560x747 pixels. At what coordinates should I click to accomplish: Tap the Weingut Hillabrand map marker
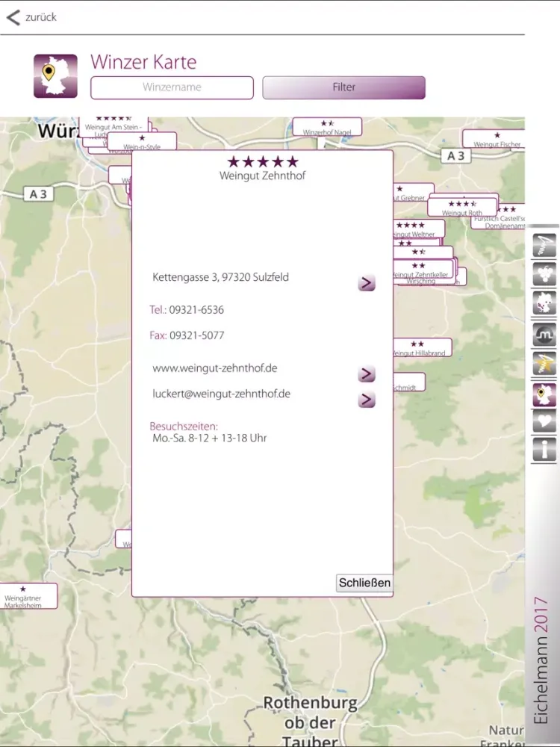coord(421,348)
